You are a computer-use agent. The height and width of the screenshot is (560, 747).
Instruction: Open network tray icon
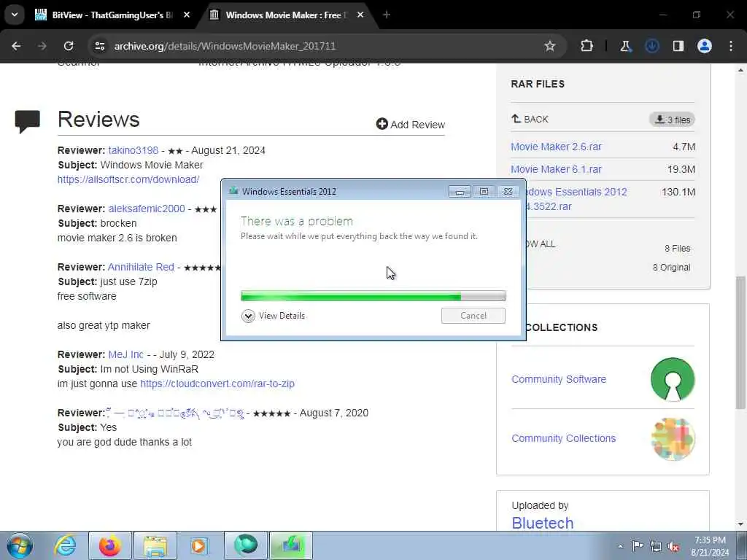pyautogui.click(x=656, y=546)
